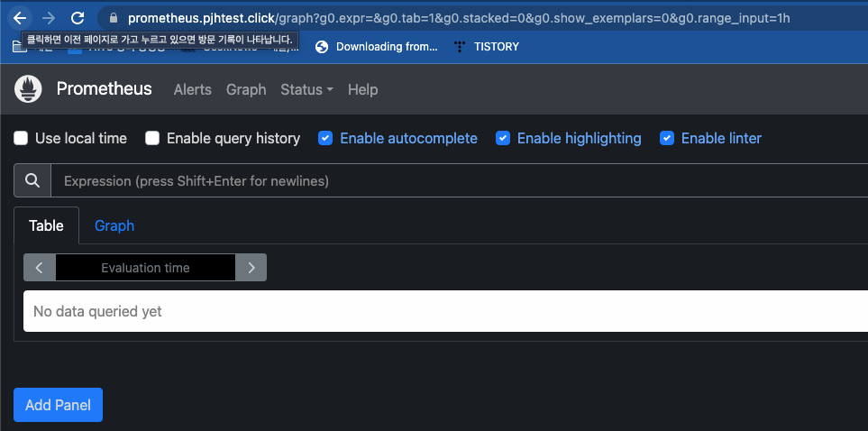Screen dimensions: 868x431
Task: Toggle the Use local time checkbox
Action: (21, 138)
